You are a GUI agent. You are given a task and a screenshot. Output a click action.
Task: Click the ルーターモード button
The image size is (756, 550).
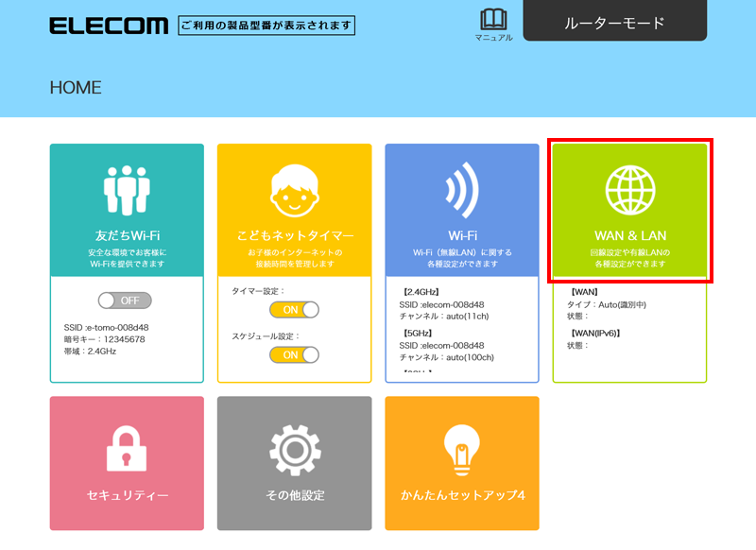click(615, 22)
